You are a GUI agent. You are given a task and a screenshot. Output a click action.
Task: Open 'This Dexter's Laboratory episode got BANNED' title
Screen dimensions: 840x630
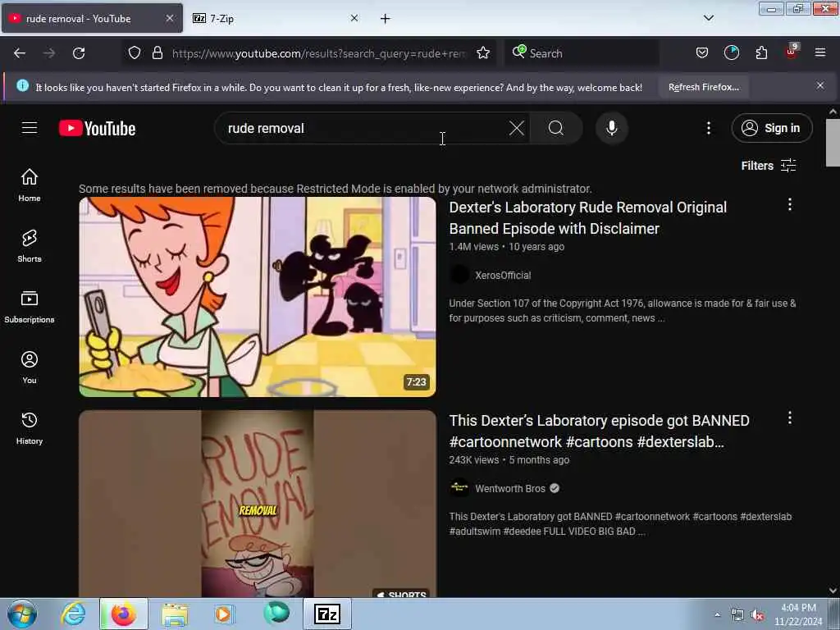599,431
